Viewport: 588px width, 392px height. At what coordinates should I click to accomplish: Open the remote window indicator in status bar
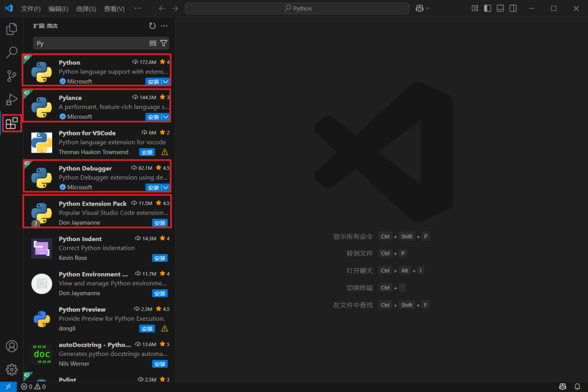(8, 386)
